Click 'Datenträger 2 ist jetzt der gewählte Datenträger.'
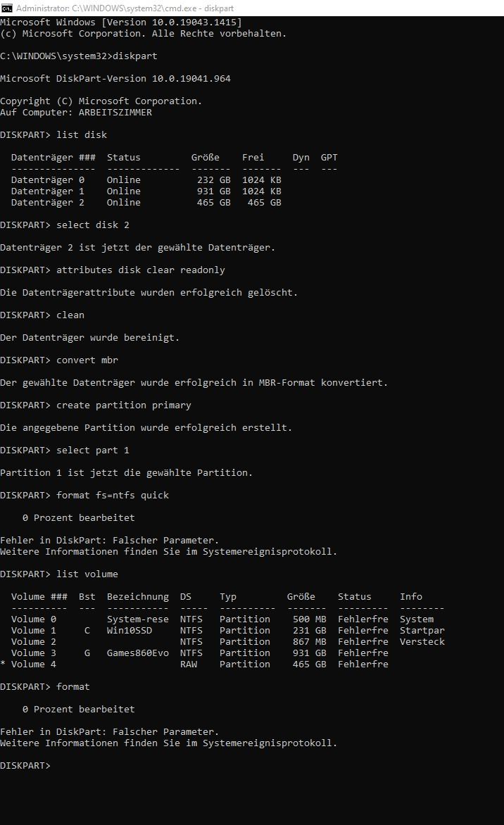Image resolution: width=504 pixels, height=825 pixels. click(x=137, y=247)
